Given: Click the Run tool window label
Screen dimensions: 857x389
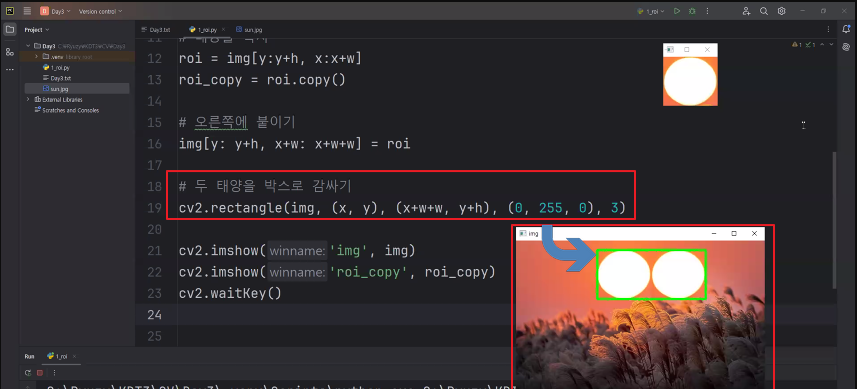Looking at the screenshot, I should tap(29, 356).
